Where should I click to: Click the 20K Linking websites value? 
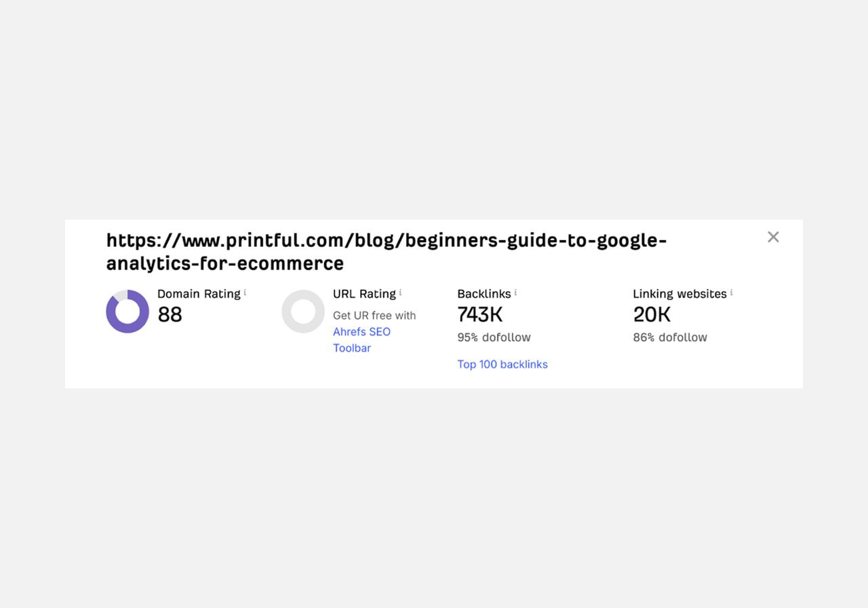click(651, 314)
